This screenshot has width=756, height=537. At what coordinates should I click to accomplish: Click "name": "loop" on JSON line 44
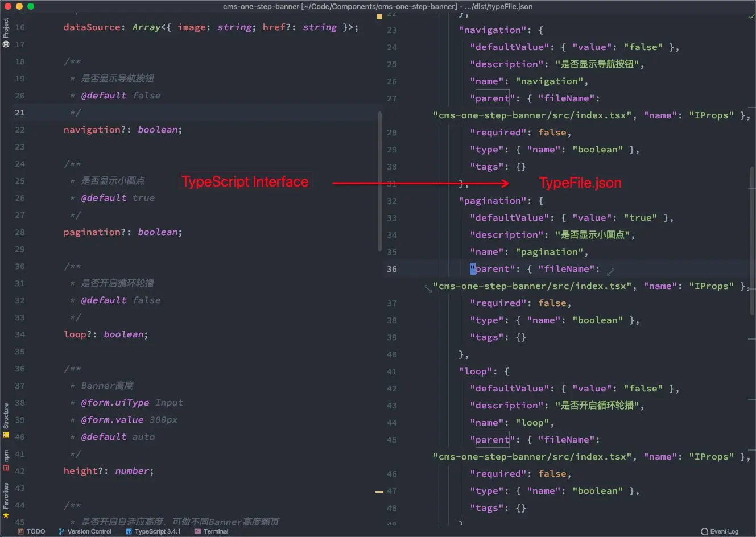tap(512, 423)
